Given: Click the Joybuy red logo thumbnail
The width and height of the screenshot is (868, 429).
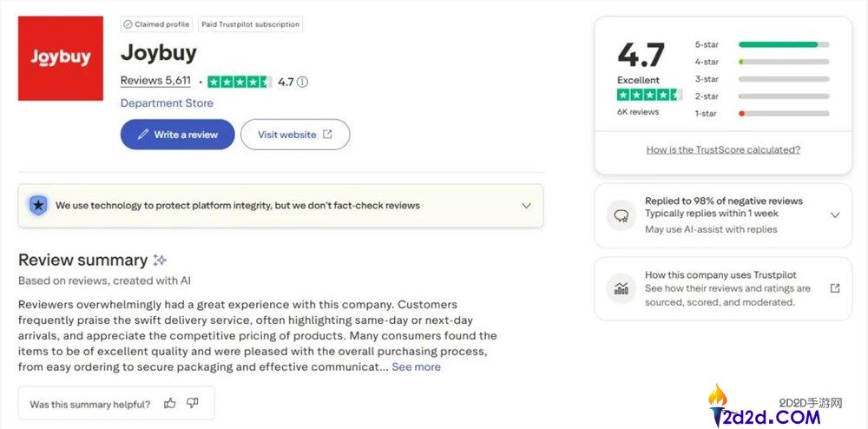Looking at the screenshot, I should coord(61,57).
